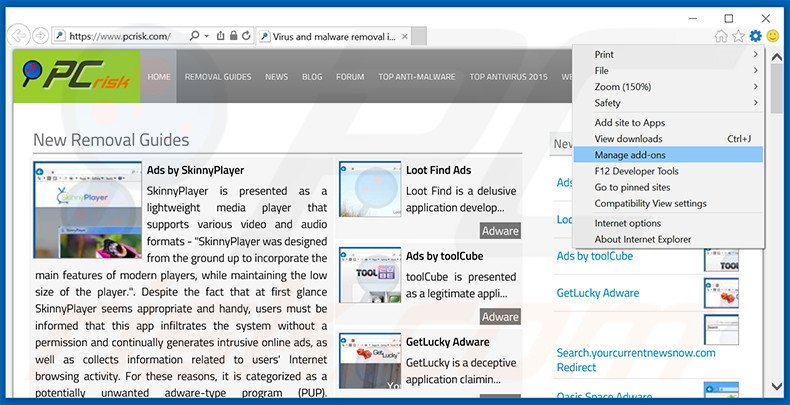Image resolution: width=790 pixels, height=405 pixels.
Task: Open TOP ANTI-MALWARE navigation item
Action: pos(417,77)
